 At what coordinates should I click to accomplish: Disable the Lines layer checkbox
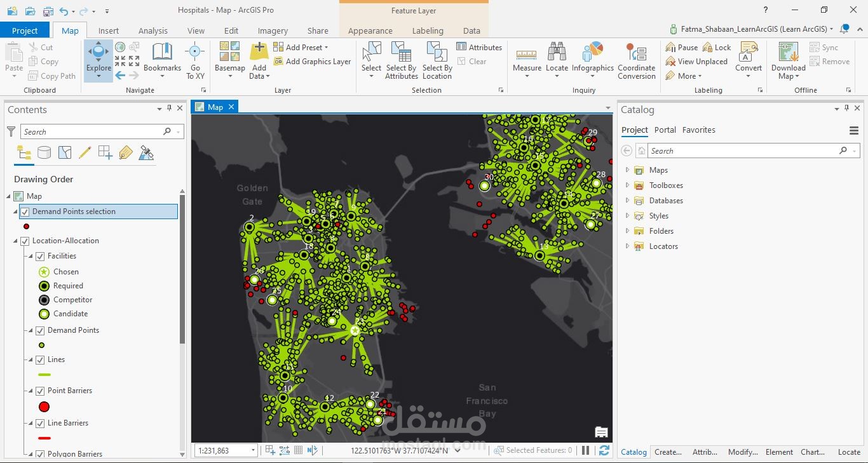click(40, 359)
